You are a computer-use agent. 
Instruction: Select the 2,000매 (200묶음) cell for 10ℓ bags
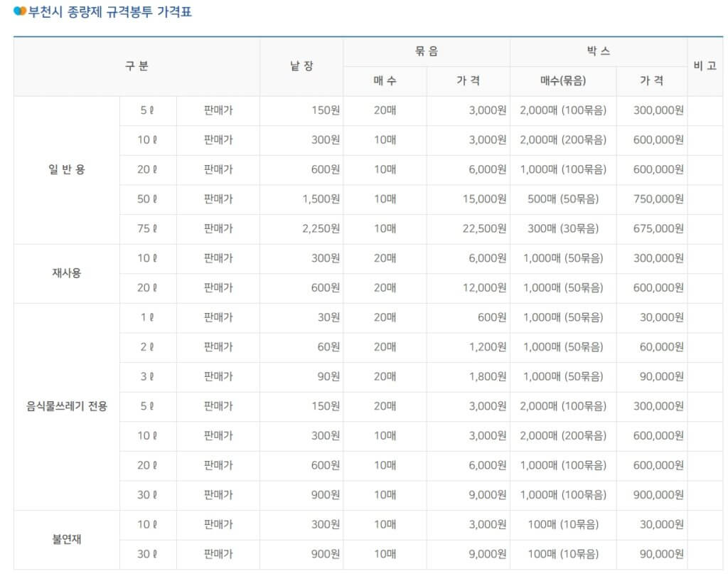coord(562,139)
